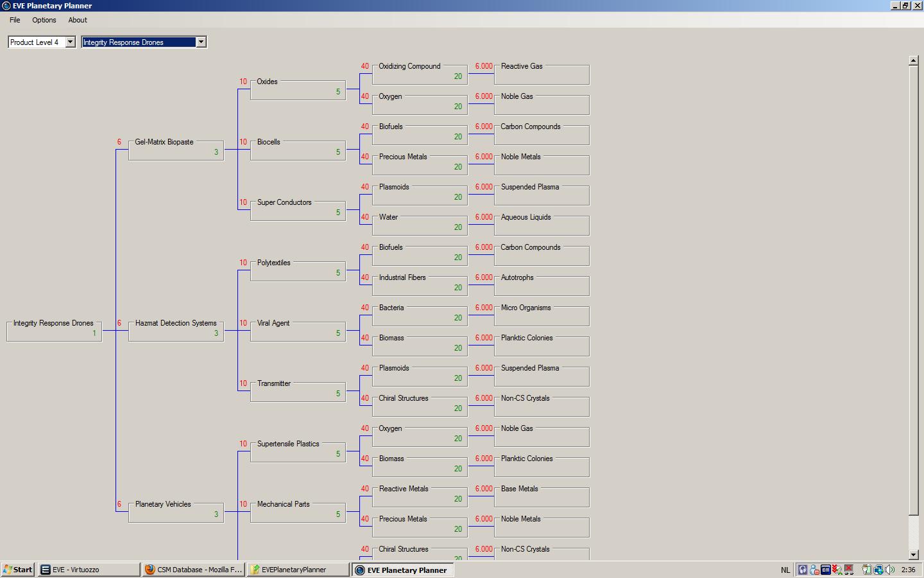
Task: Click the vertical scrollbar thumb
Action: coord(914,290)
